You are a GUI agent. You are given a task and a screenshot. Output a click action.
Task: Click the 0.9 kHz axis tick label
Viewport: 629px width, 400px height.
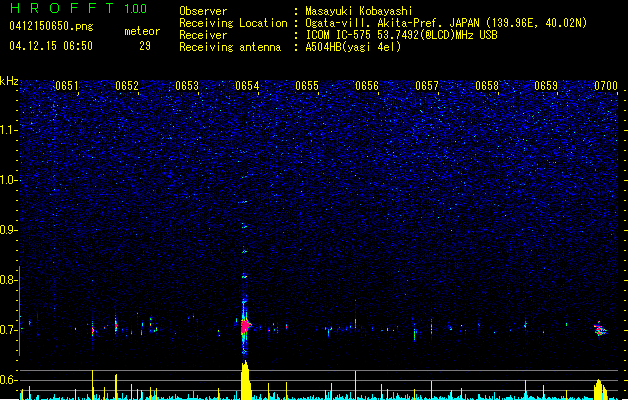click(8, 230)
